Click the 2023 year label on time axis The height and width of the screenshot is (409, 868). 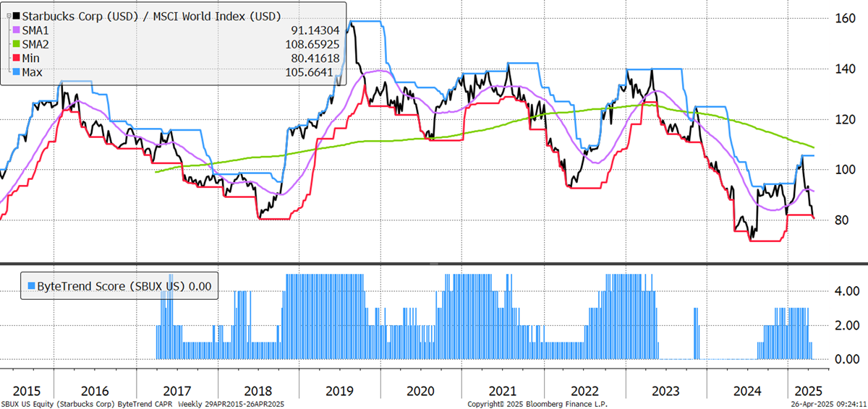point(666,390)
